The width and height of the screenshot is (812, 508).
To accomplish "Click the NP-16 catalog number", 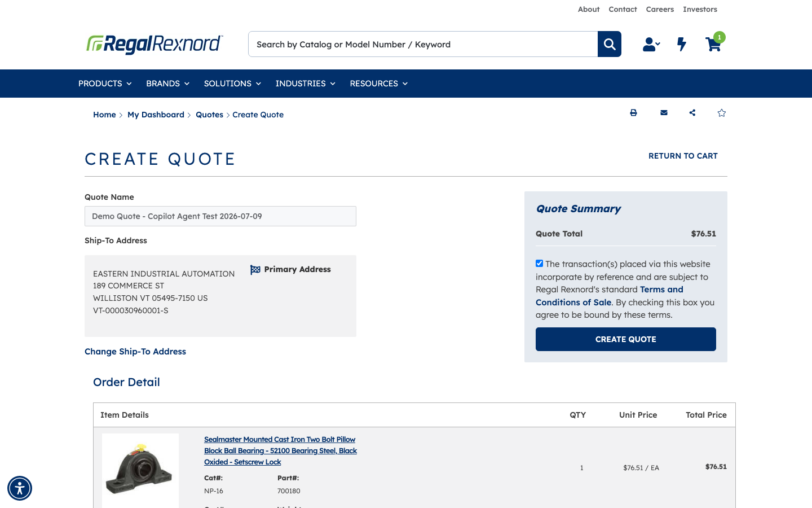I will (214, 491).
